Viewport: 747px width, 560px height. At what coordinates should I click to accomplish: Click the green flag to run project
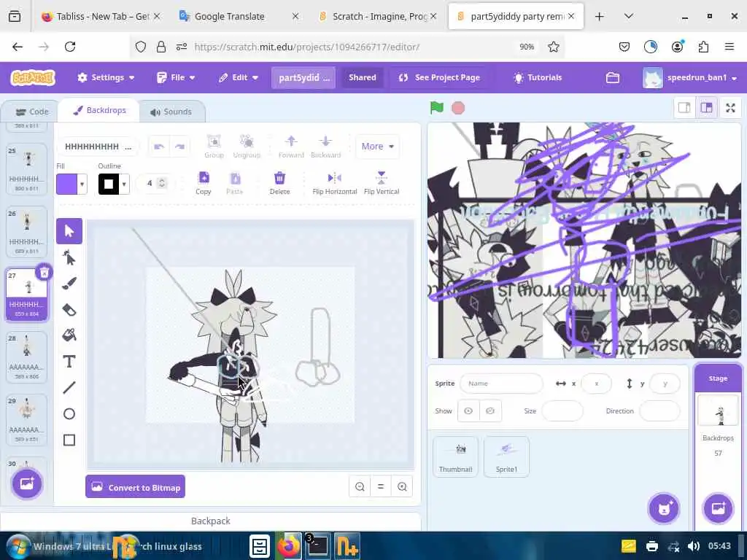[436, 108]
